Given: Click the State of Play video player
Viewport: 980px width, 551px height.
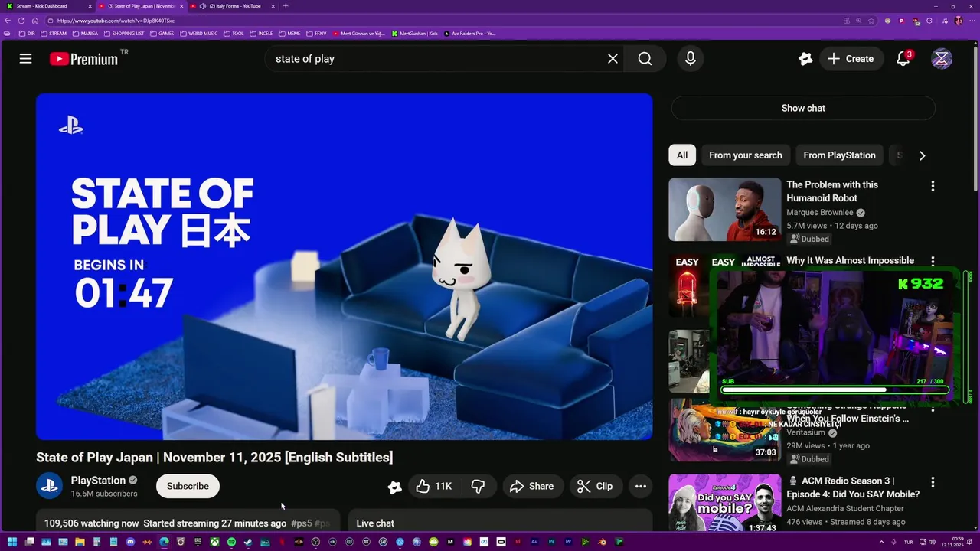Looking at the screenshot, I should 345,266.
